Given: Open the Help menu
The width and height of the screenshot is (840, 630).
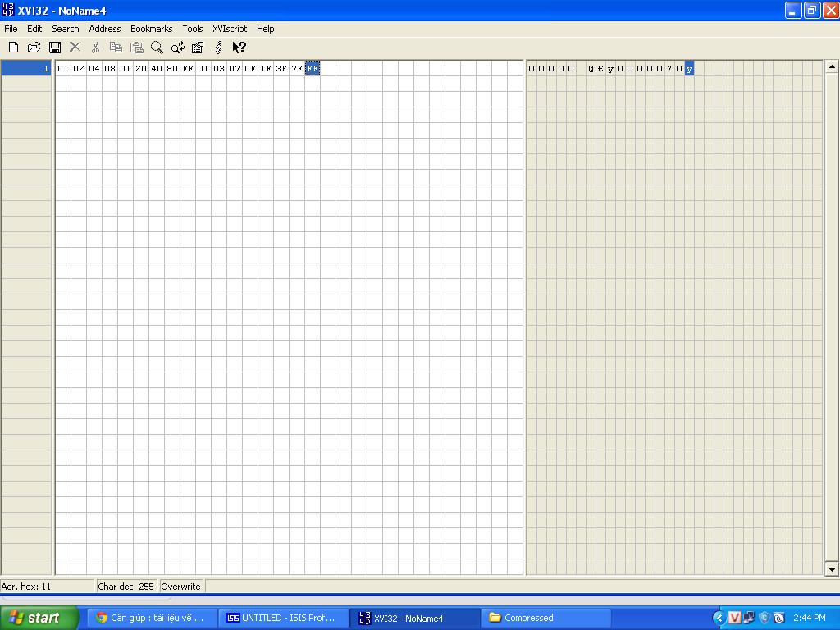Looking at the screenshot, I should (265, 29).
